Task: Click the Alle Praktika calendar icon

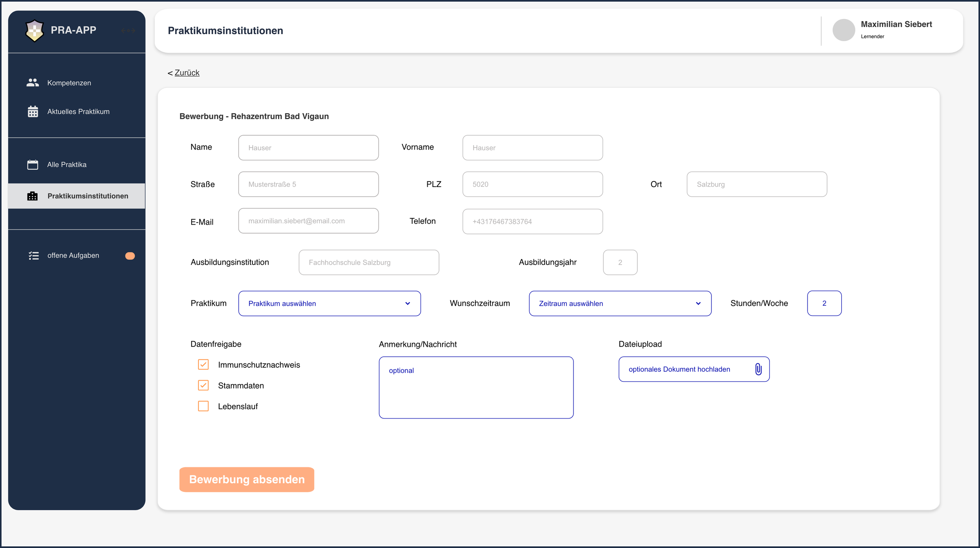Action: click(x=33, y=164)
